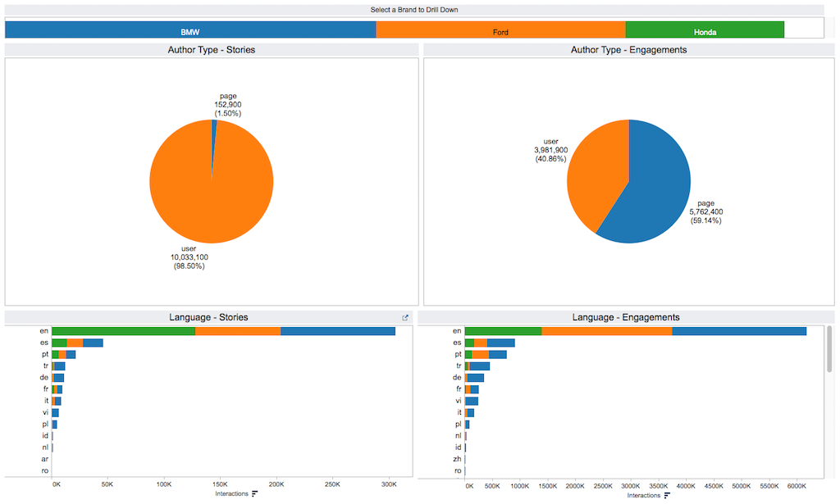Click sort icon next to Engagements Interactions axis

(x=667, y=496)
